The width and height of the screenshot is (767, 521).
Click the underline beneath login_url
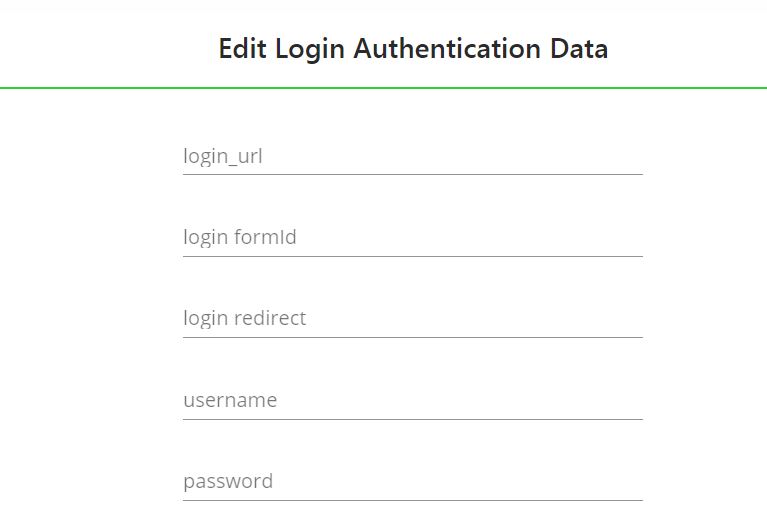click(x=412, y=174)
